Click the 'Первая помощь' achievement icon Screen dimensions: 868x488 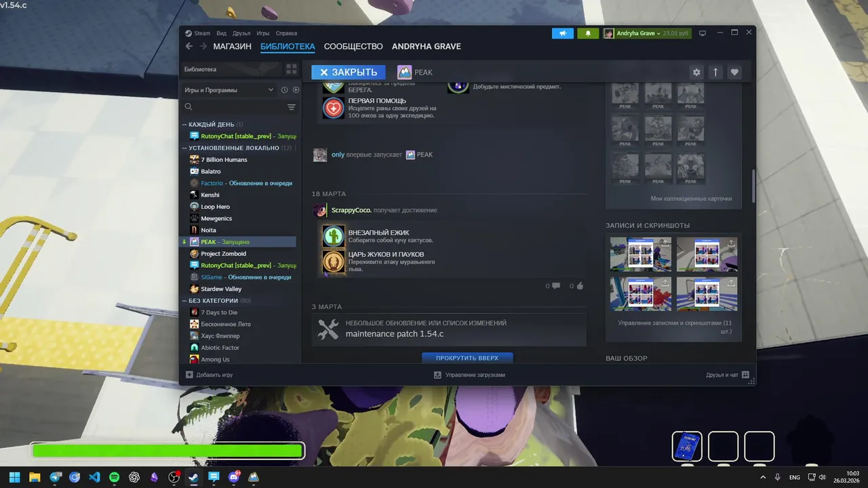(334, 108)
